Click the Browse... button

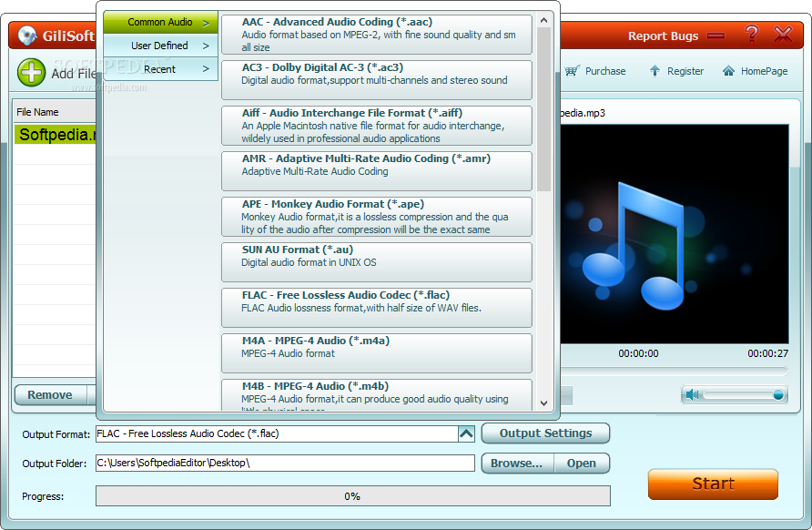[517, 464]
